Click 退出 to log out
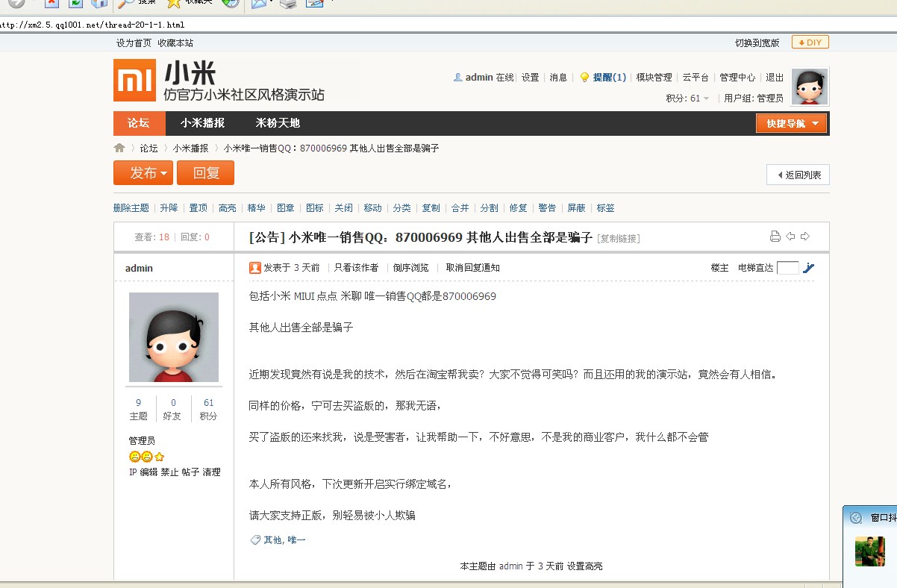 click(775, 78)
